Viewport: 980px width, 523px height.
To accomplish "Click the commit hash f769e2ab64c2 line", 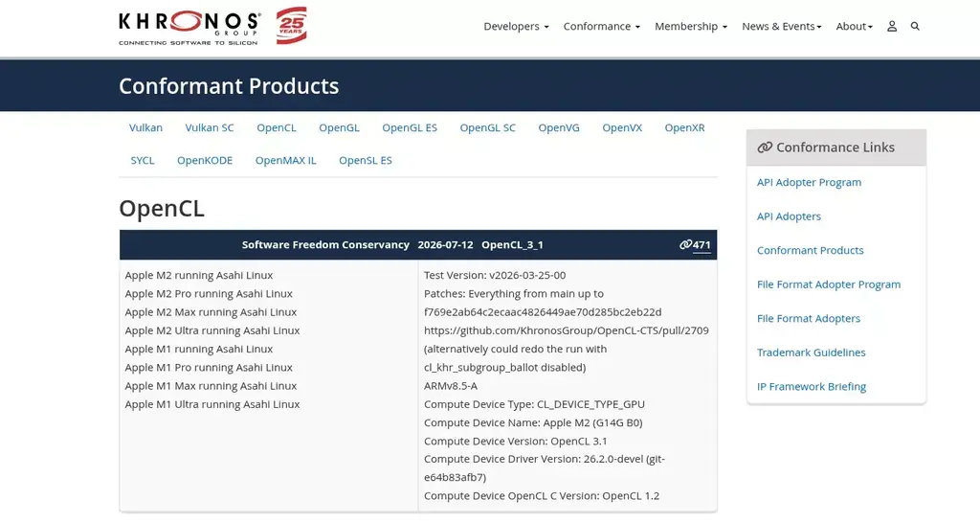I will coord(543,312).
